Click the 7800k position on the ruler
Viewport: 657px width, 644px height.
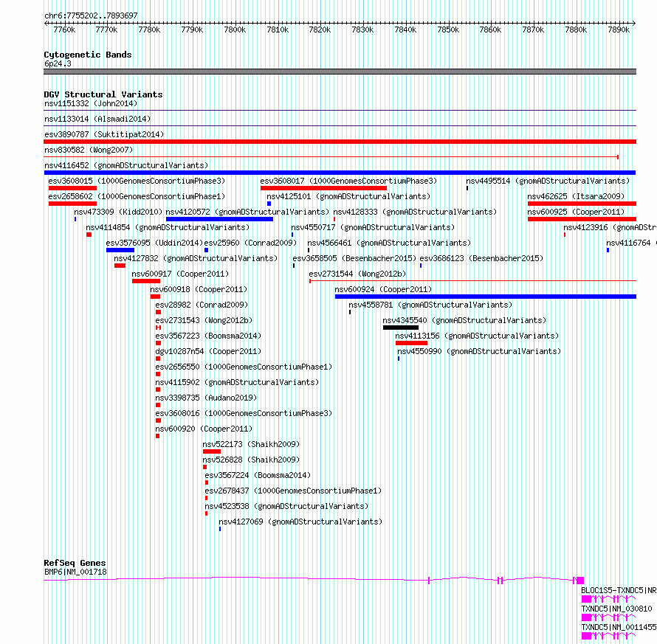point(235,30)
